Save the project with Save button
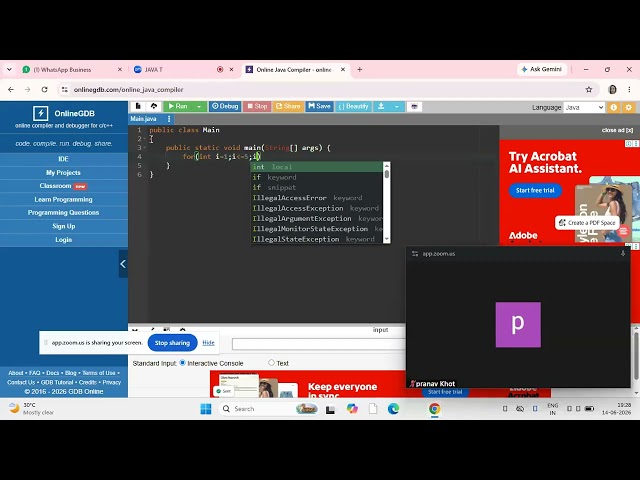This screenshot has width=640, height=480. (319, 106)
